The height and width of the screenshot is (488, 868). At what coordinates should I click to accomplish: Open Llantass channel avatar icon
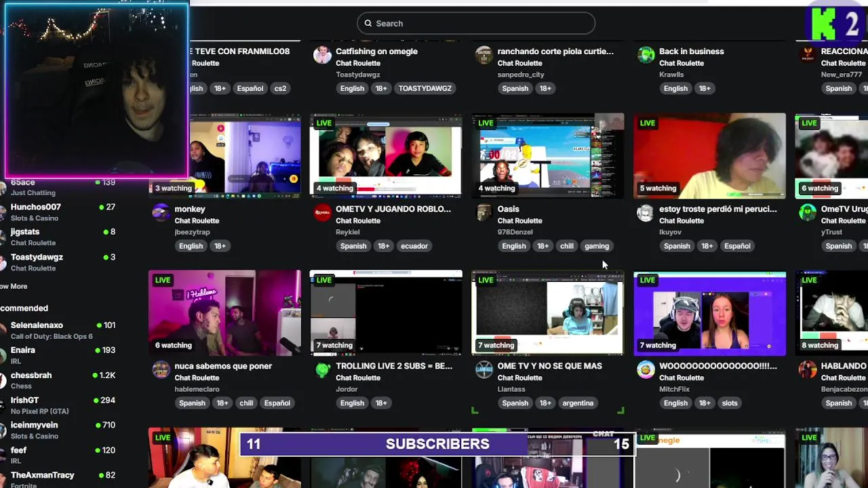(x=484, y=369)
